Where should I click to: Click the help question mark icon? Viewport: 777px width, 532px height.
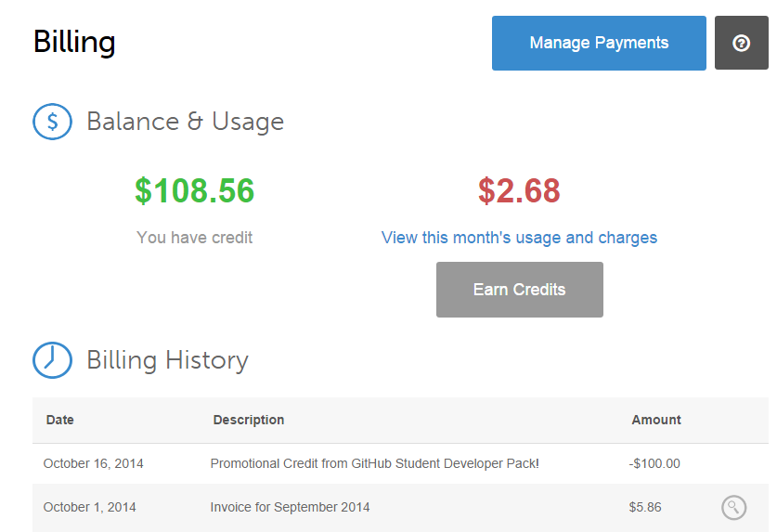pyautogui.click(x=741, y=43)
